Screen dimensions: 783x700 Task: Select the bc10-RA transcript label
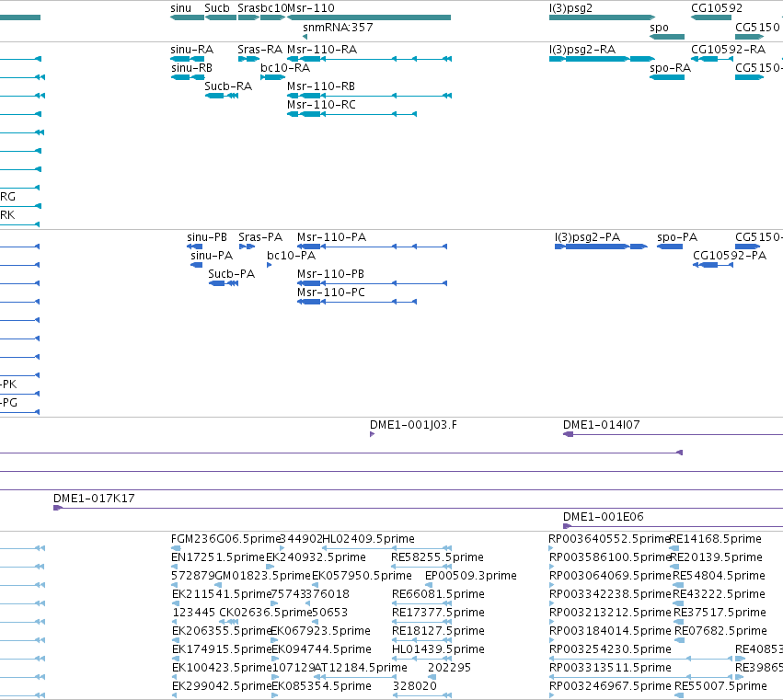click(285, 68)
